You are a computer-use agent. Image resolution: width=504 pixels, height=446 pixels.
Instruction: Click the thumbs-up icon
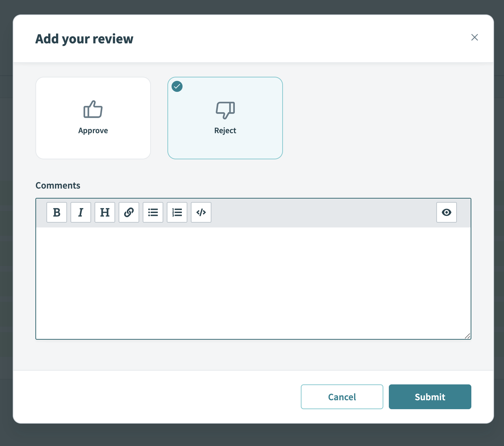click(93, 109)
